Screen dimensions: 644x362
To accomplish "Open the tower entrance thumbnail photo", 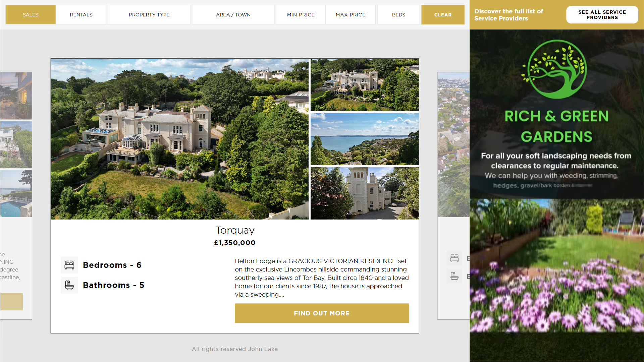I will coord(365,193).
